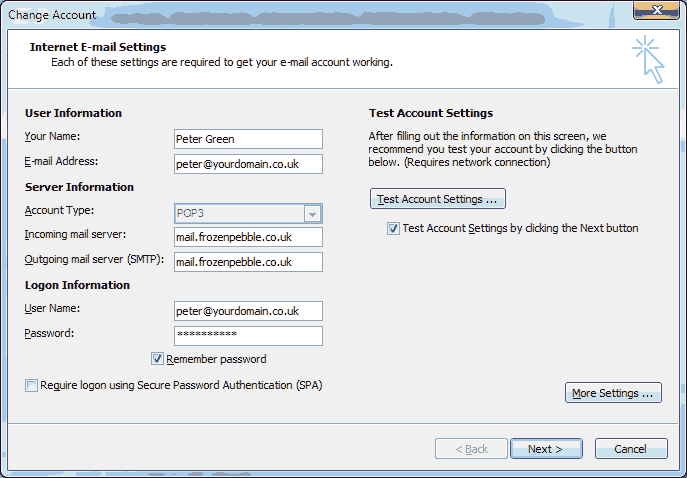This screenshot has height=478, width=687.
Task: Uncheck the Remember password checkbox
Action: point(157,359)
